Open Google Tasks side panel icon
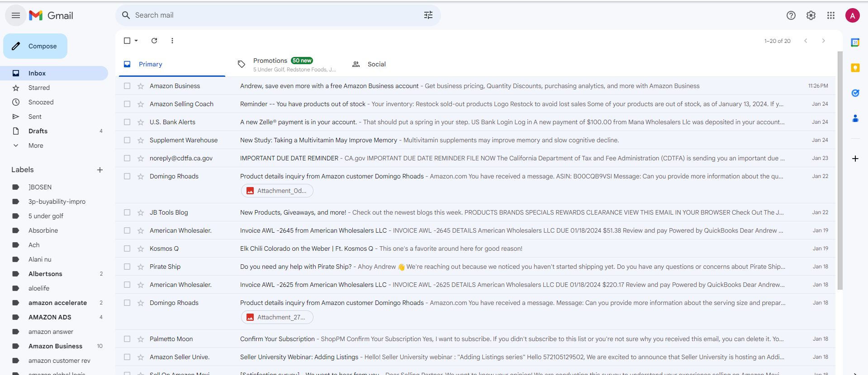This screenshot has width=868, height=375. 855,93
